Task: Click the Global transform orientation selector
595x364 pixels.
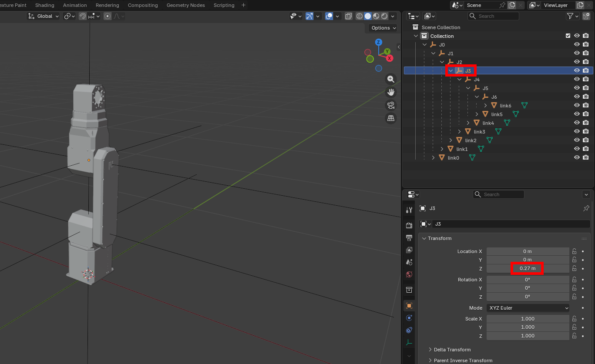Action: pyautogui.click(x=44, y=16)
